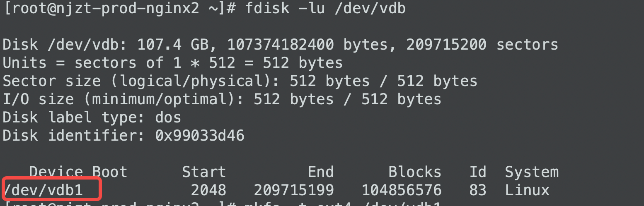Viewport: 644px width, 206px height.
Task: Click the Disk label type: dos text
Action: tap(92, 117)
